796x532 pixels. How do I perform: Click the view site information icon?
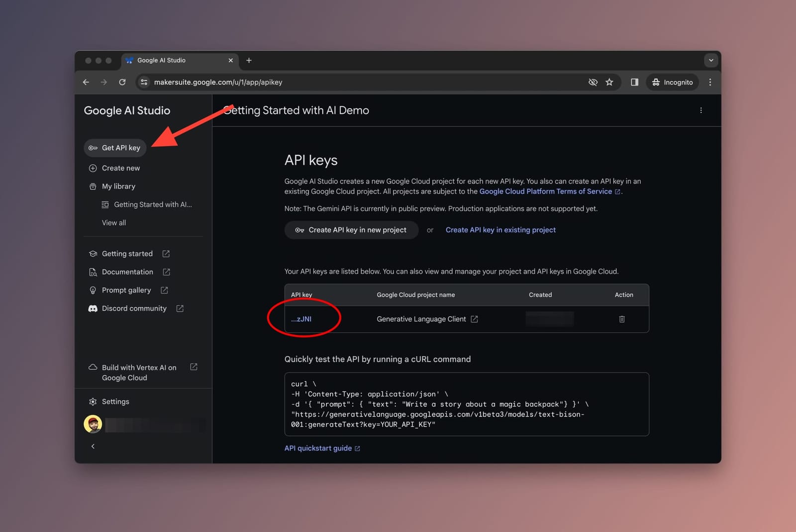(144, 82)
